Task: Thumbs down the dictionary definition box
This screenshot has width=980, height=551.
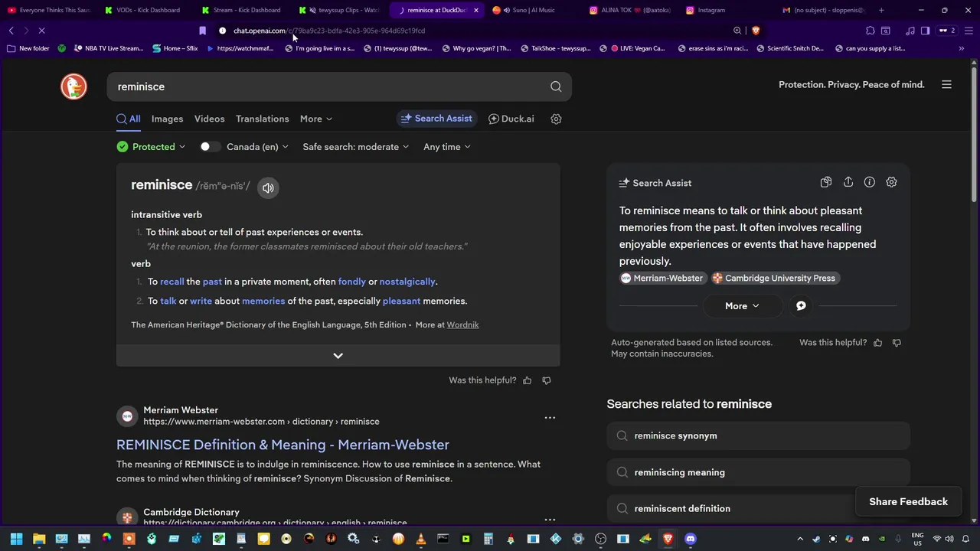Action: click(x=547, y=380)
